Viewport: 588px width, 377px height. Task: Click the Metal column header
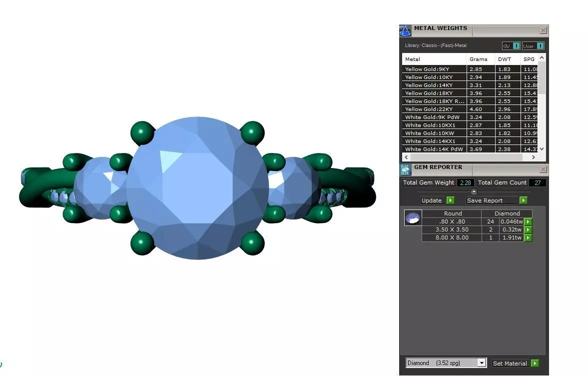click(434, 59)
